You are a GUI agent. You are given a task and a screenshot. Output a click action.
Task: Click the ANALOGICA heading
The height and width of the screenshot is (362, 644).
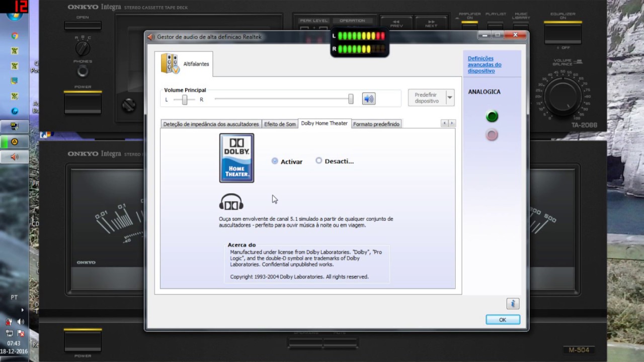coord(484,92)
